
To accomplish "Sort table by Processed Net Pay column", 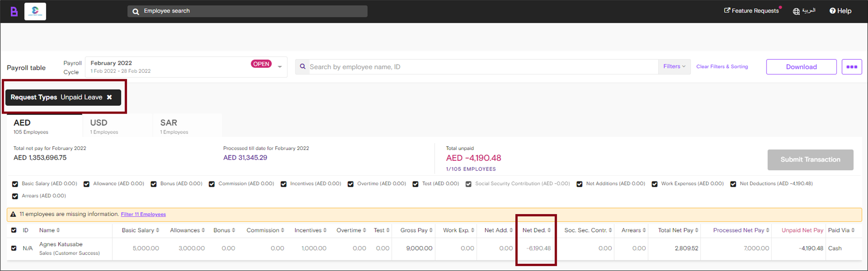I will (x=741, y=230).
